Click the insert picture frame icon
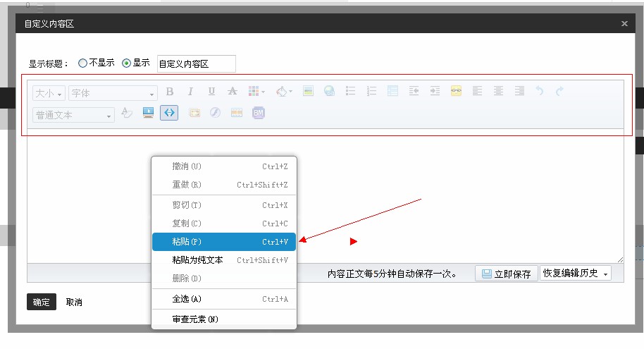 pos(194,113)
